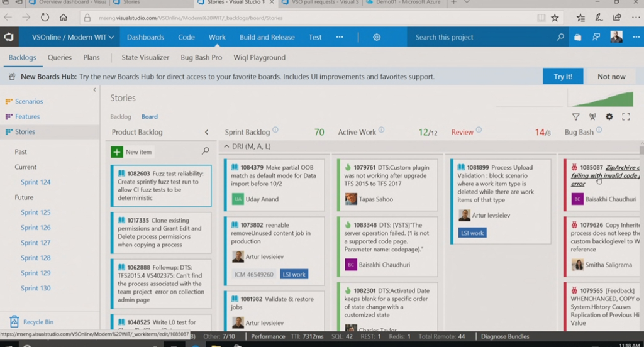Screen dimensions: 644x347
Task: Open the Code hub
Action: pyautogui.click(x=186, y=37)
